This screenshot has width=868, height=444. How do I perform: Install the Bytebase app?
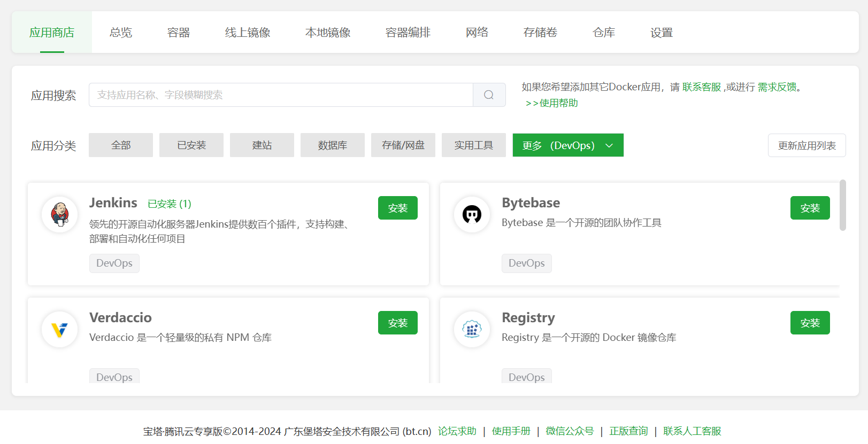(x=810, y=208)
